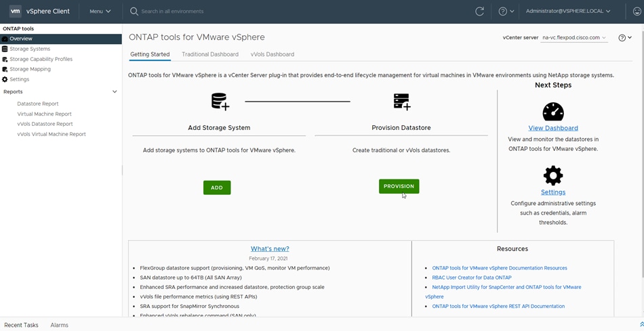Click the Add Storage System database icon
This screenshot has width=644, height=331.
point(220,102)
